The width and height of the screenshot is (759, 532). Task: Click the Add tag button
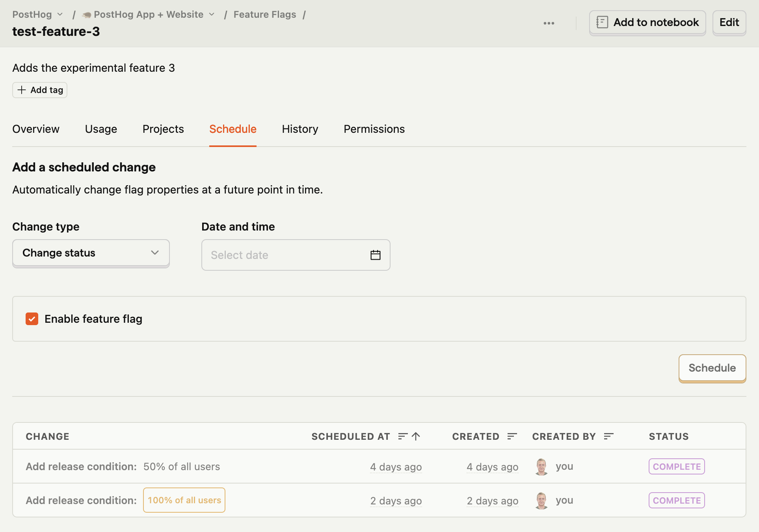39,89
